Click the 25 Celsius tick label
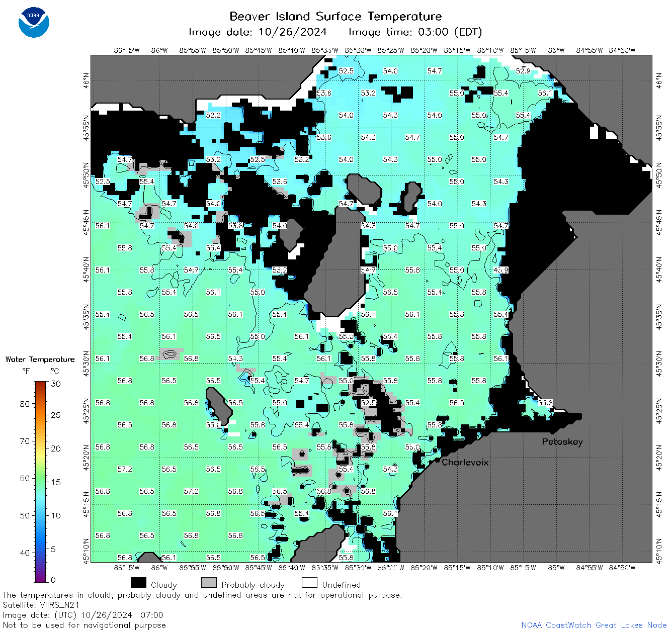Viewport: 672px width, 633px height. click(56, 415)
